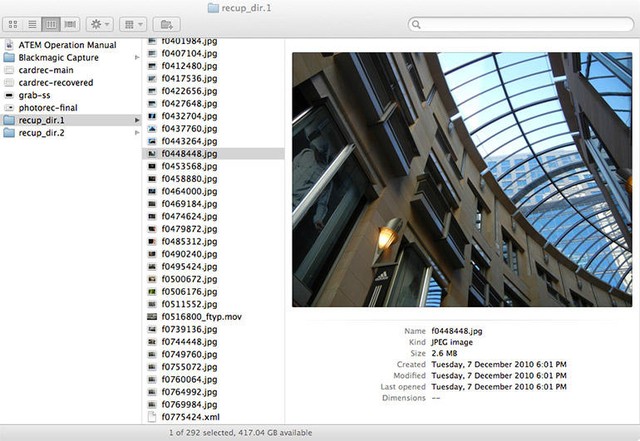The width and height of the screenshot is (640, 441).
Task: Switch to icon view mode
Action: (x=13, y=24)
